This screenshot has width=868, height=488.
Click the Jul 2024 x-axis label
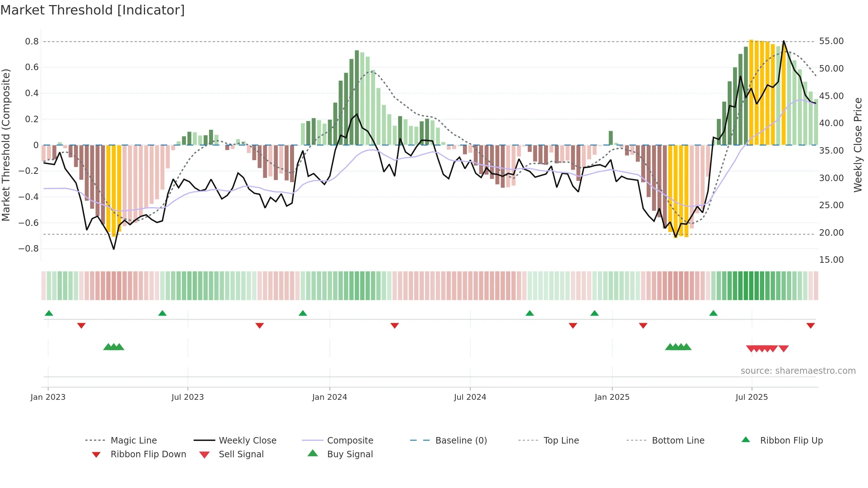470,397
